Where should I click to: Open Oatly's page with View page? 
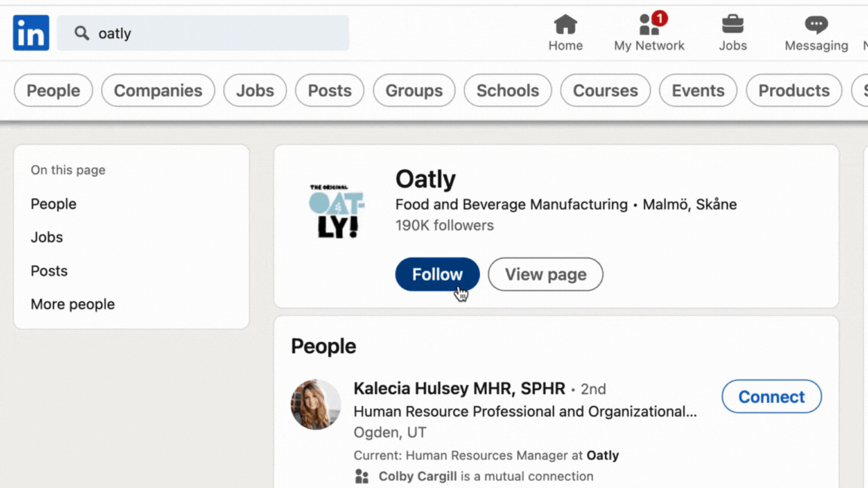click(x=546, y=274)
